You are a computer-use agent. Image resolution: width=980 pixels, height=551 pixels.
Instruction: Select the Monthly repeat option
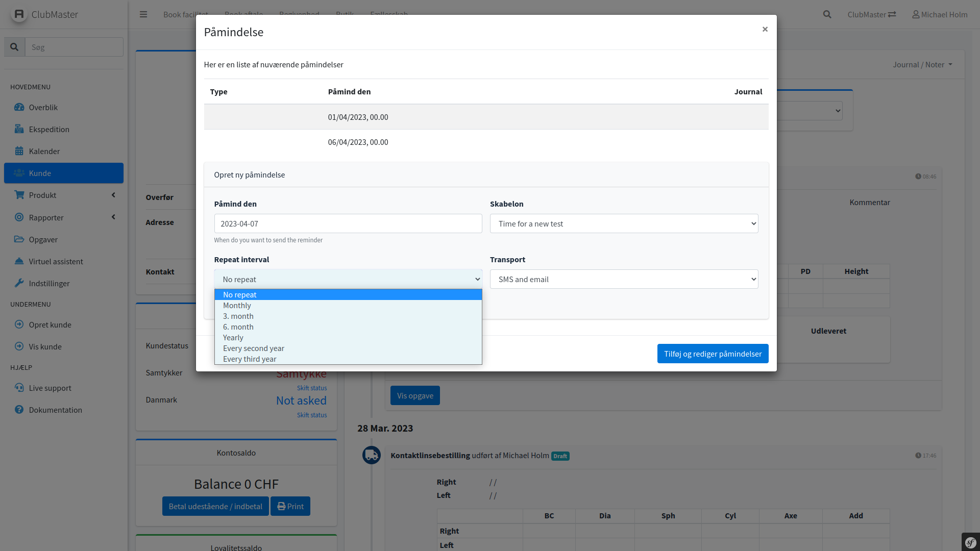click(x=237, y=305)
